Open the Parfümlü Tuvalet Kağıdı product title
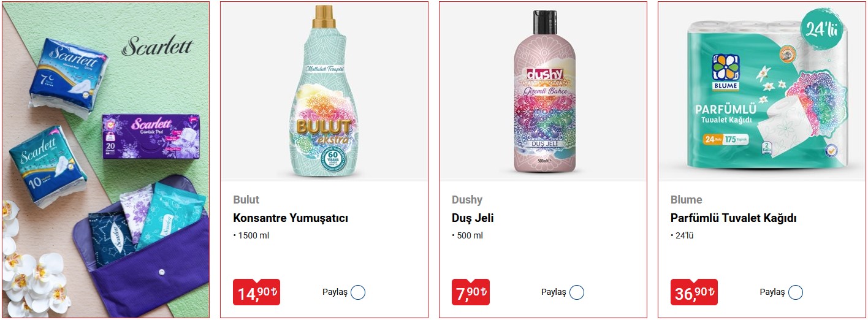The image size is (868, 320). coord(734,218)
